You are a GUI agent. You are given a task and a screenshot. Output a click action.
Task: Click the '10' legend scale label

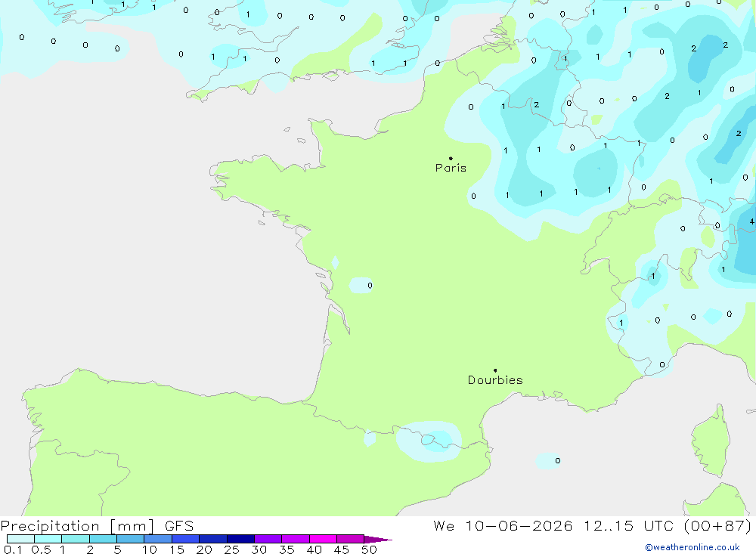click(x=150, y=549)
